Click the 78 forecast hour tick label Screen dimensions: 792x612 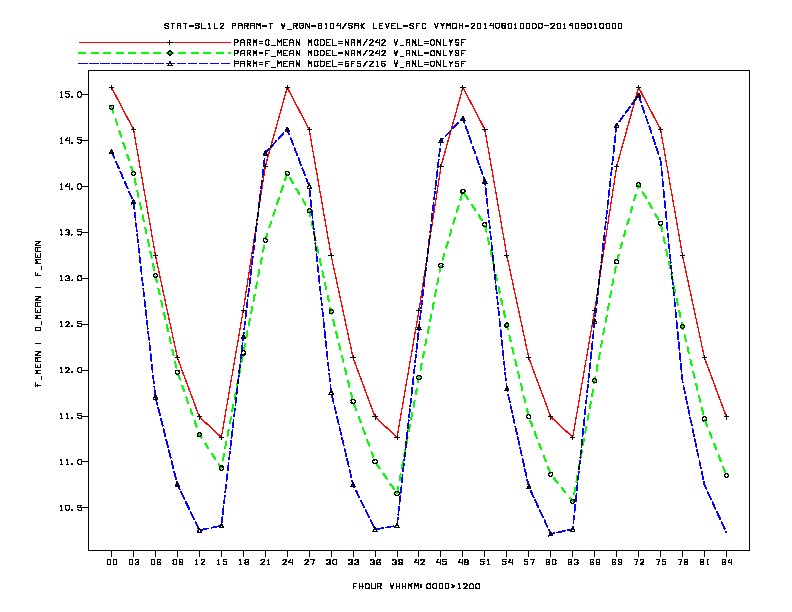pos(683,562)
